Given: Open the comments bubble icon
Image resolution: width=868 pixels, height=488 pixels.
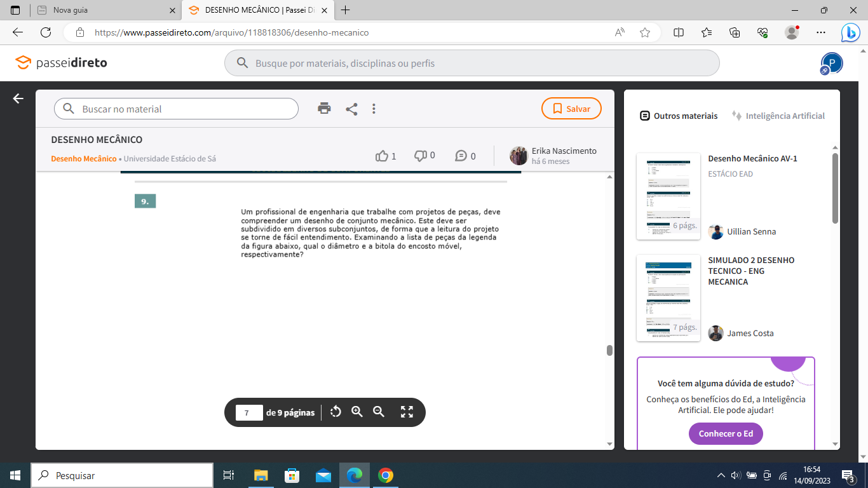Looking at the screenshot, I should pos(461,156).
